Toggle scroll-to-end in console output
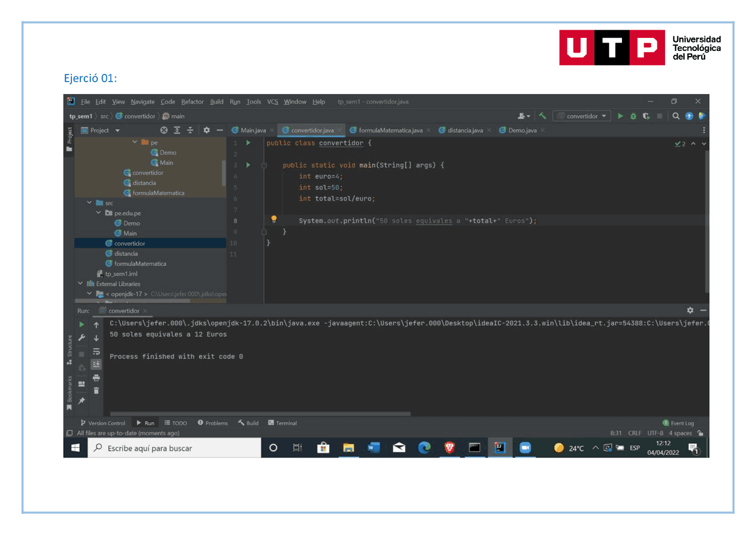Image resolution: width=756 pixels, height=535 pixels. pos(96,364)
